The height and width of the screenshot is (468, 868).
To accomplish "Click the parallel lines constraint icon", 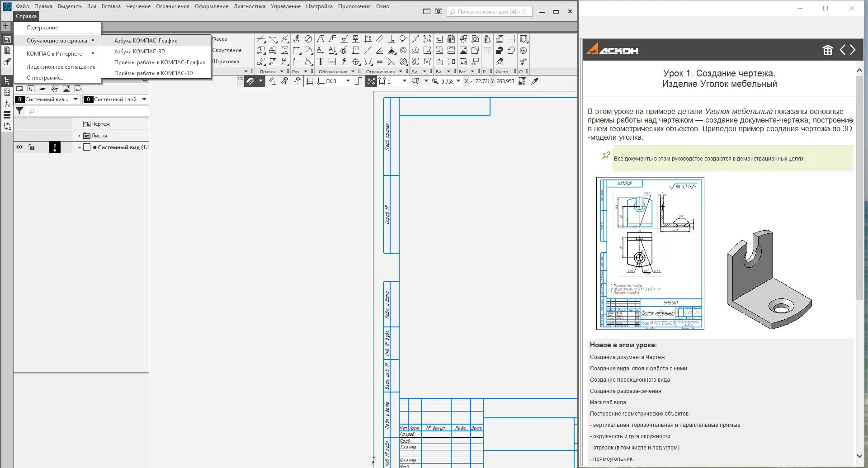I will (x=380, y=39).
